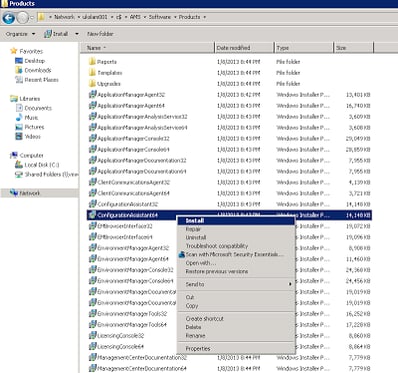
Task: Click the ApplicationManagerConsole32 installer icon
Action: 92,138
